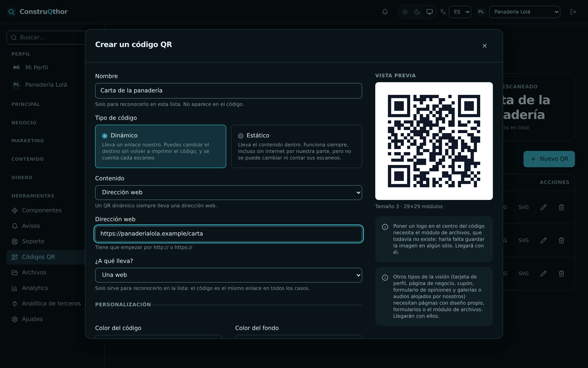This screenshot has width=588, height=368.
Task: Close the Crear un código QR dialog
Action: pyautogui.click(x=484, y=46)
